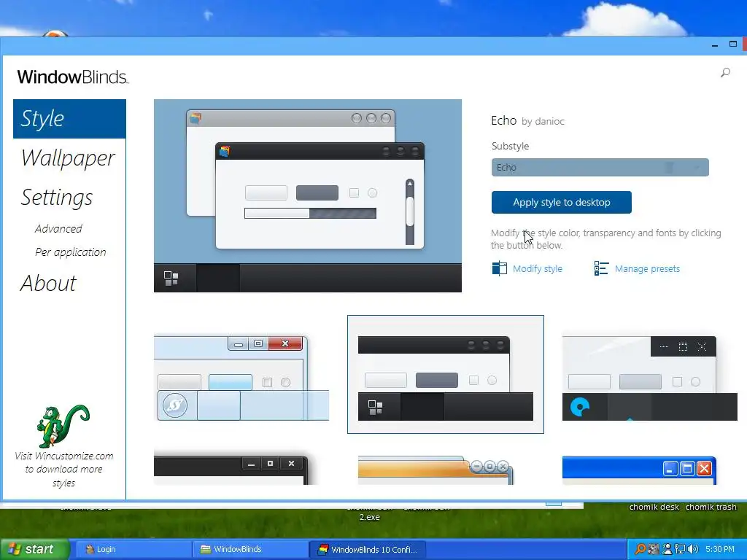Click the 5:30 PM system clock
The width and height of the screenshot is (747, 560).
point(720,549)
